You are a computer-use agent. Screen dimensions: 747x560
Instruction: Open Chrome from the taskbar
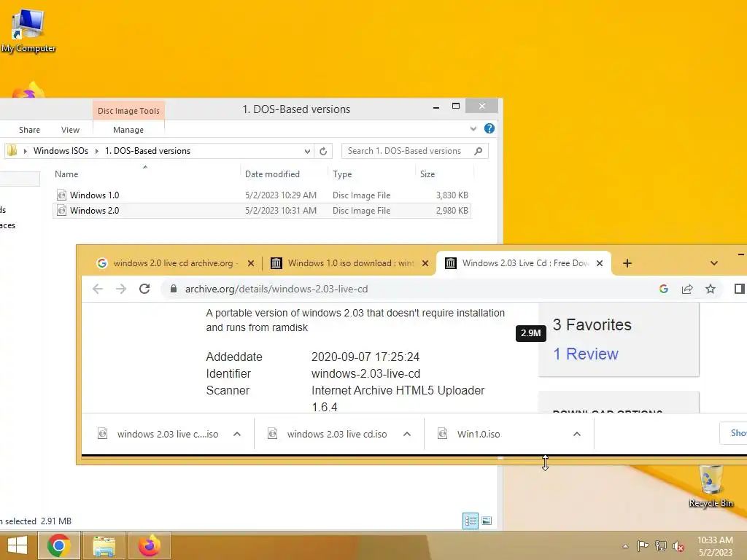59,545
